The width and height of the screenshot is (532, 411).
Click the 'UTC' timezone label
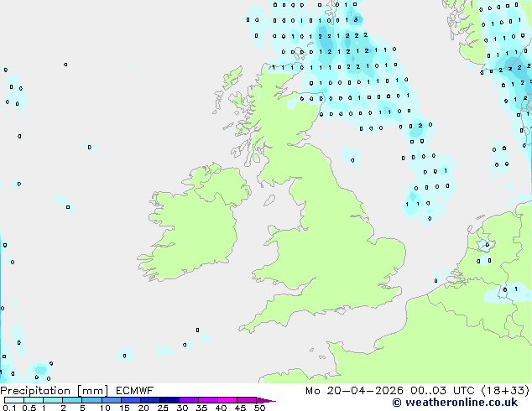click(x=464, y=391)
